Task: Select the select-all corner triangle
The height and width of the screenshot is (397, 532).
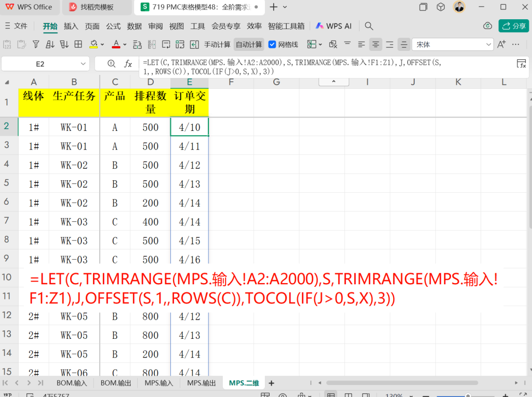Action: pos(7,82)
